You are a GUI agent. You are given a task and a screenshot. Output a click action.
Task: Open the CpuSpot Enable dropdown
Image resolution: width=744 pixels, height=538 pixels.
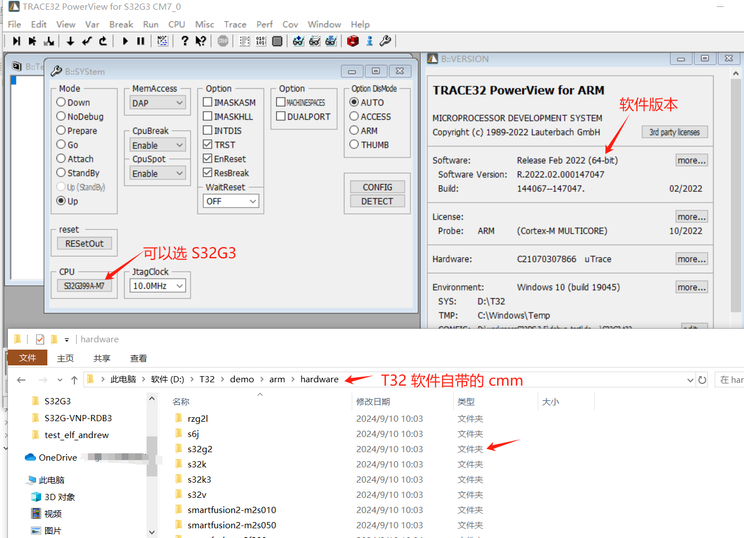coord(157,174)
